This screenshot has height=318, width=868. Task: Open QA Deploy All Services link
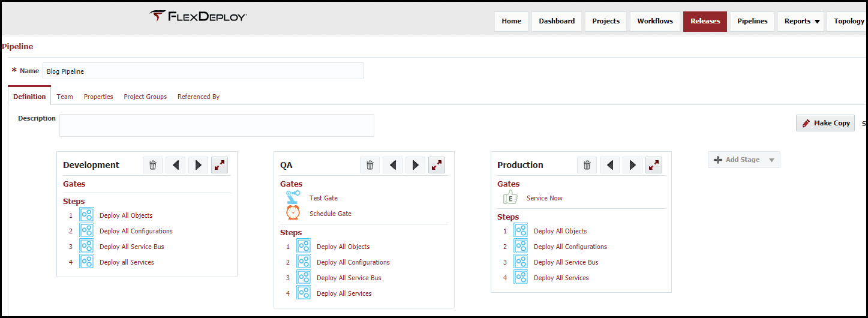tap(344, 293)
